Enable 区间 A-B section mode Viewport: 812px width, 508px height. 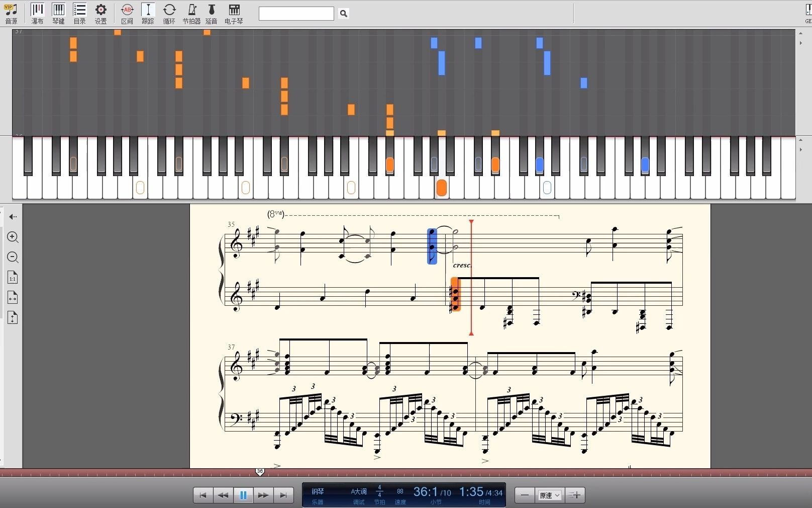[127, 14]
